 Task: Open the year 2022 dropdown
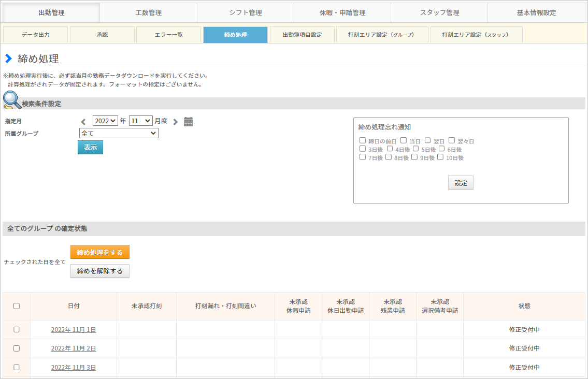(105, 121)
